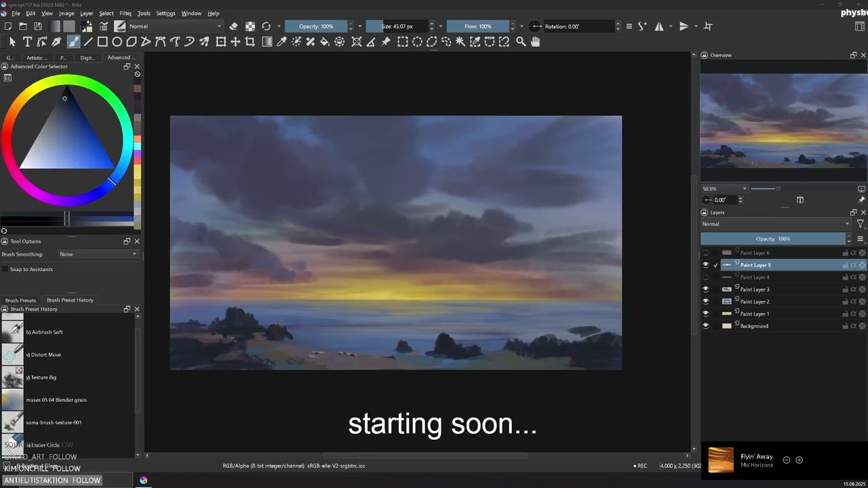The height and width of the screenshot is (488, 868).
Task: Click the brush Flow slider
Action: pos(478,26)
